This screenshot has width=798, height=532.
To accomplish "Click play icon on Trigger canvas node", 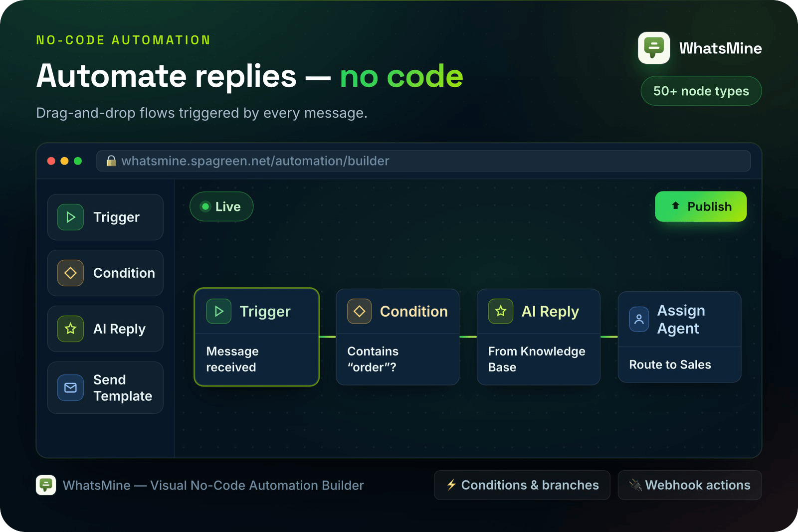I will [x=219, y=312].
